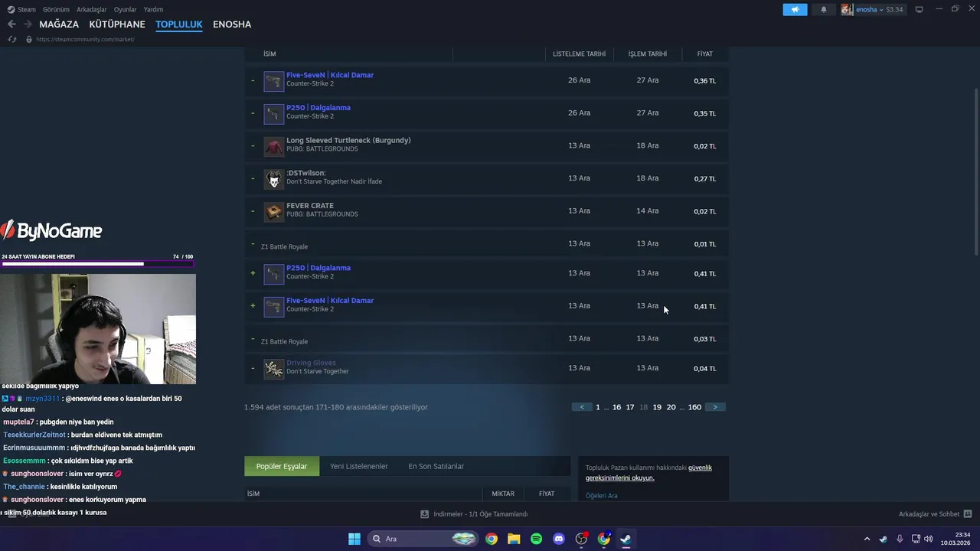Viewport: 980px width, 551px height.
Task: Open File Explorer from the taskbar
Action: [514, 539]
